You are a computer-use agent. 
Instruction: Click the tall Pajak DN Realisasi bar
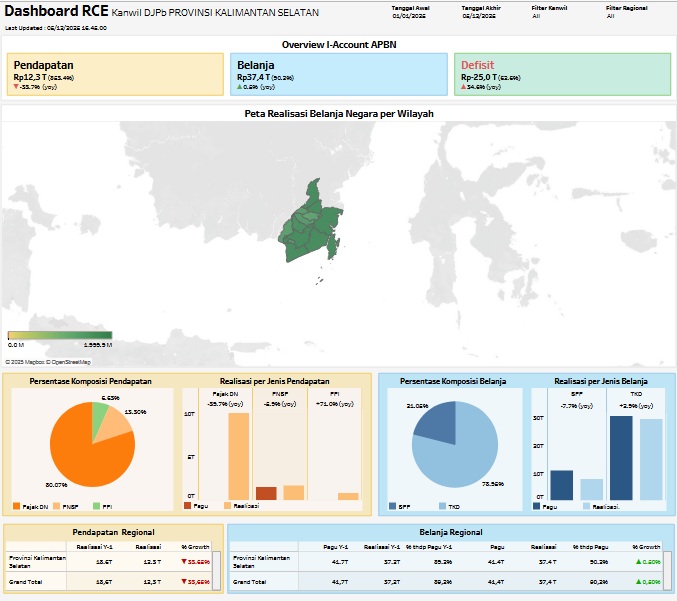pos(238,455)
